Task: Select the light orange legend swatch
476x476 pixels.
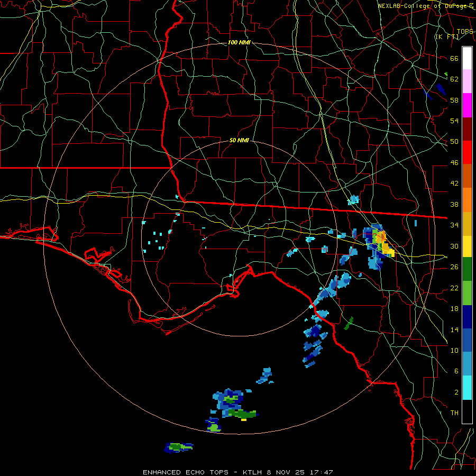Action: tap(467, 200)
